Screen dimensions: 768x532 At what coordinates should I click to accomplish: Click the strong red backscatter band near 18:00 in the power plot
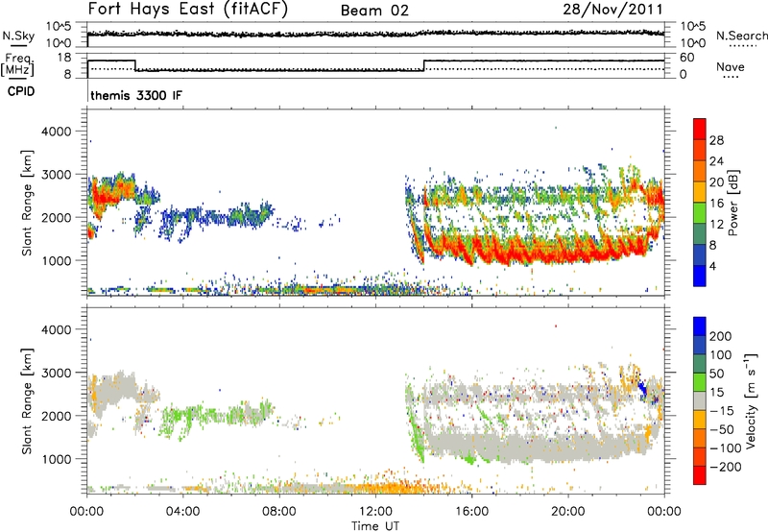click(520, 254)
